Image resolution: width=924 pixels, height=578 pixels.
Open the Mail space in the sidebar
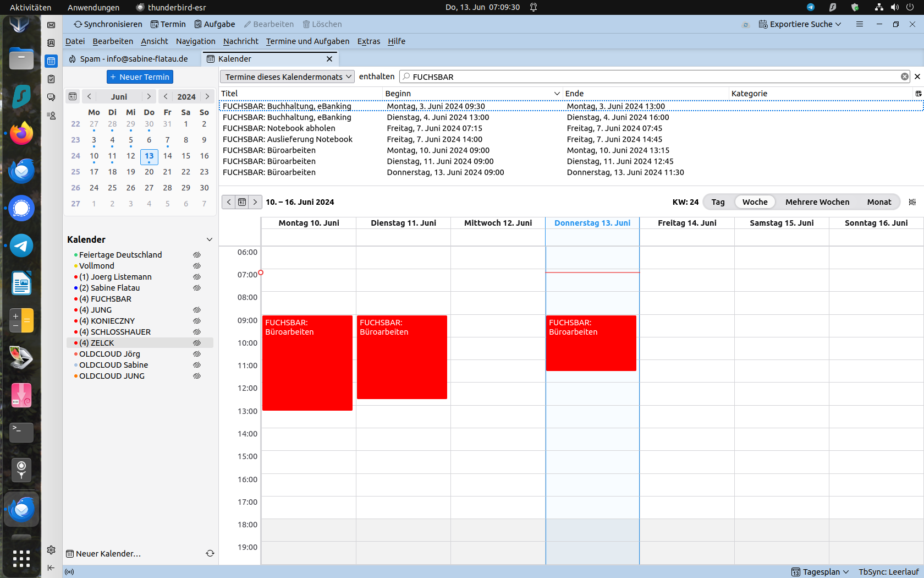(51, 25)
